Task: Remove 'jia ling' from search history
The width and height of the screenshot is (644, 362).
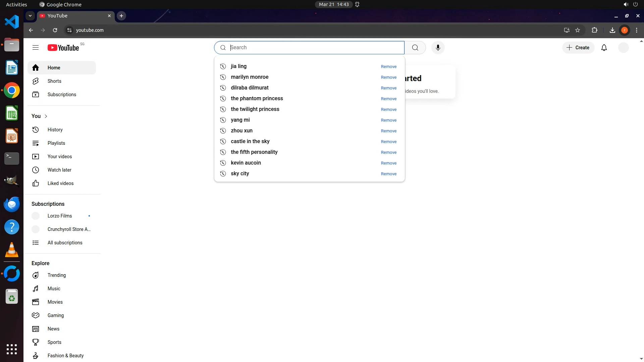Action: (388, 67)
